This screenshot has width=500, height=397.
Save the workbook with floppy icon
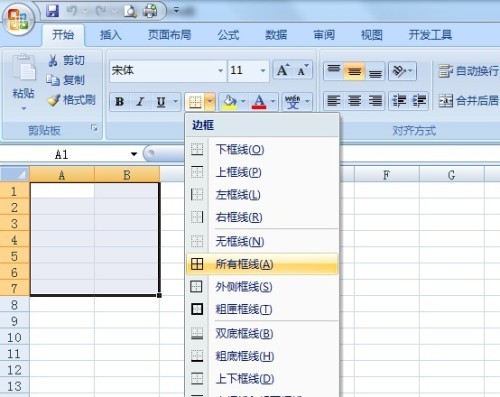point(53,11)
